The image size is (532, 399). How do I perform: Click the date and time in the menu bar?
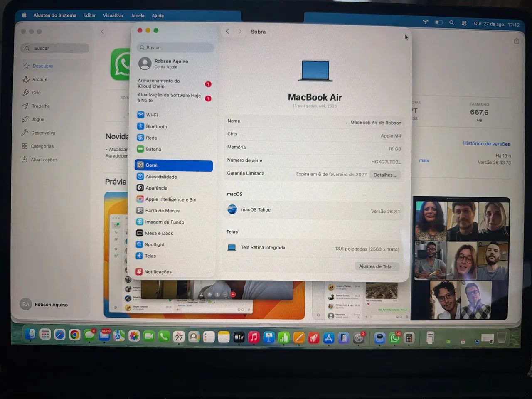497,24
